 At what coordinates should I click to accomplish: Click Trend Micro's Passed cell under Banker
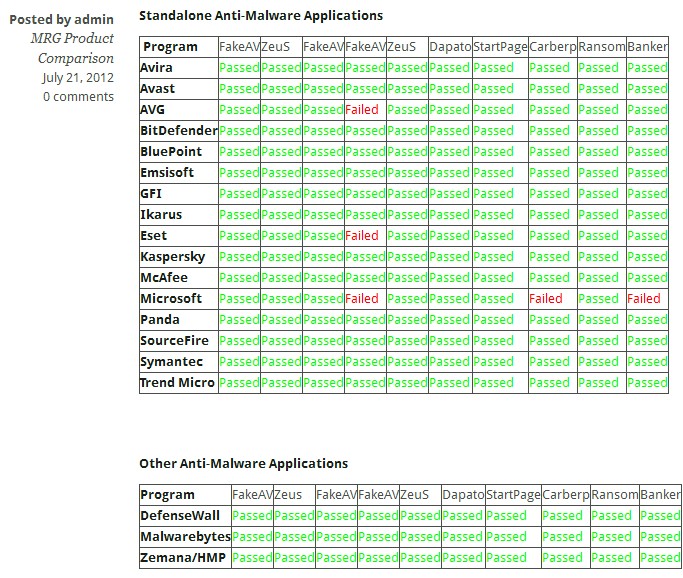tap(647, 382)
